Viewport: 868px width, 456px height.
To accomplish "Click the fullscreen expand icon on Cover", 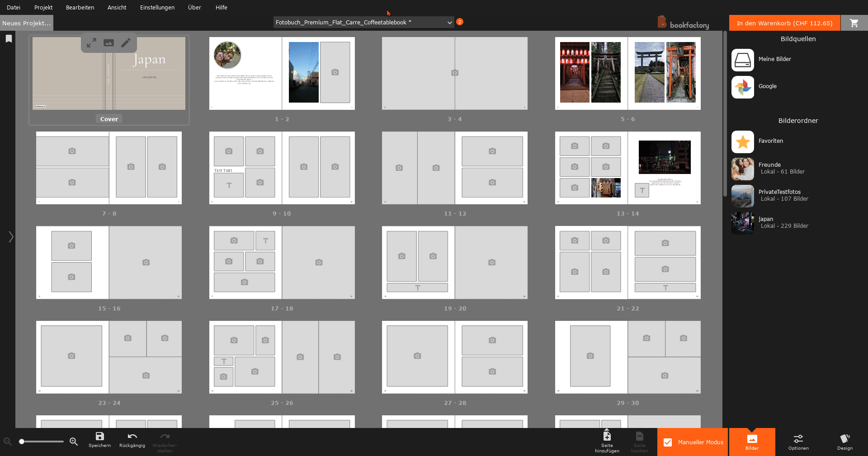I will point(91,42).
